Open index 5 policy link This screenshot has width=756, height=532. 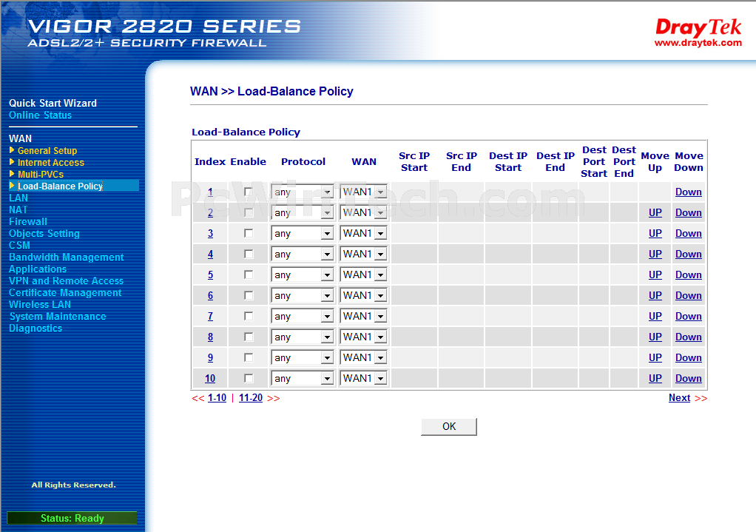pos(210,275)
